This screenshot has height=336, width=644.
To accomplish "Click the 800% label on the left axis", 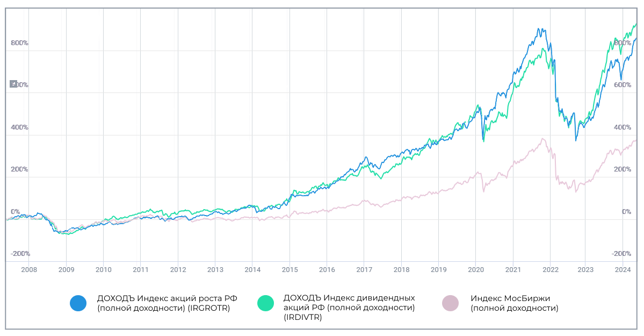I will (x=20, y=43).
